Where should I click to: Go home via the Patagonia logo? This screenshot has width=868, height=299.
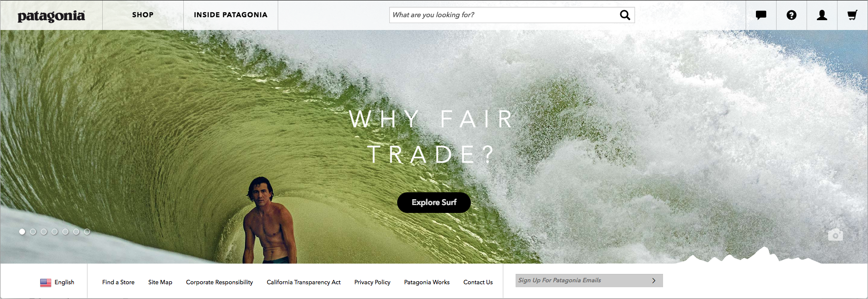[x=51, y=16]
